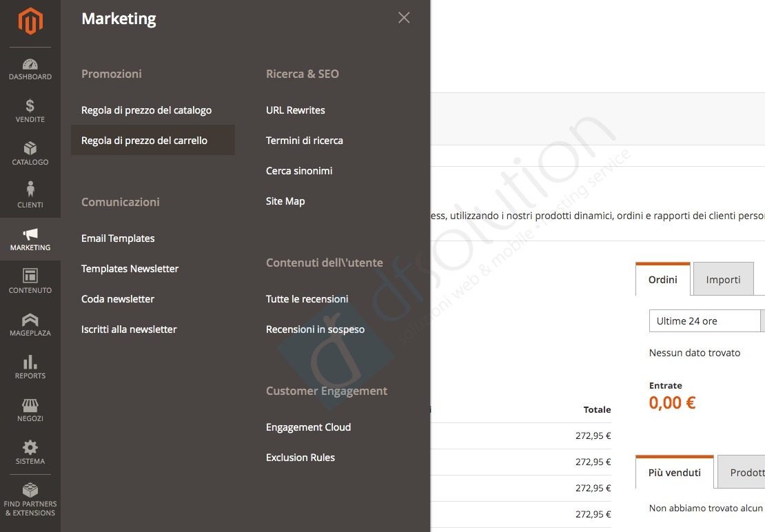The image size is (765, 532).
Task: Click the Ricerca & SEO heading
Action: click(303, 74)
